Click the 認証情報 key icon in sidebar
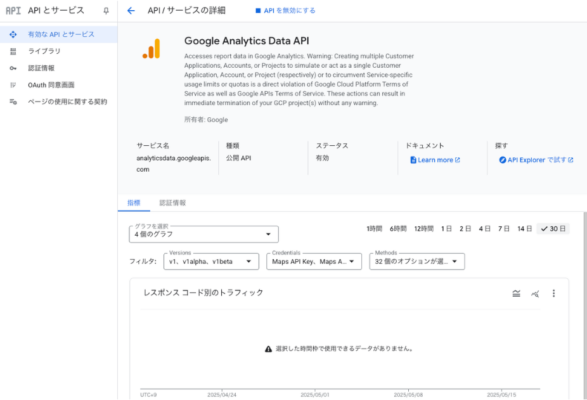 (x=13, y=68)
